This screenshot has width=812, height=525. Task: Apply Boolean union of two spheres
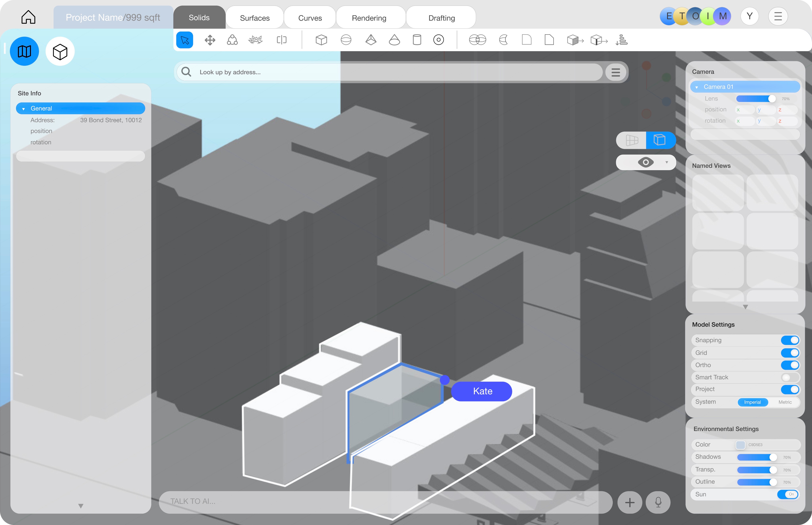coord(478,40)
